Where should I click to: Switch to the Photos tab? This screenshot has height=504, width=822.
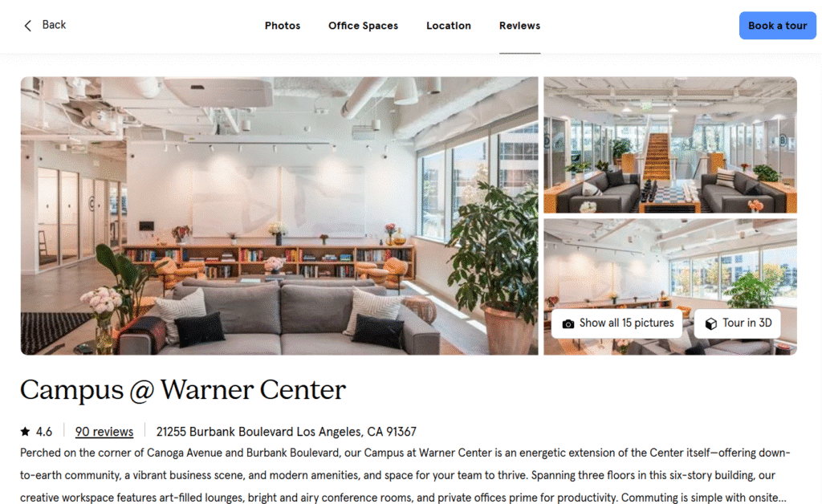click(x=283, y=26)
